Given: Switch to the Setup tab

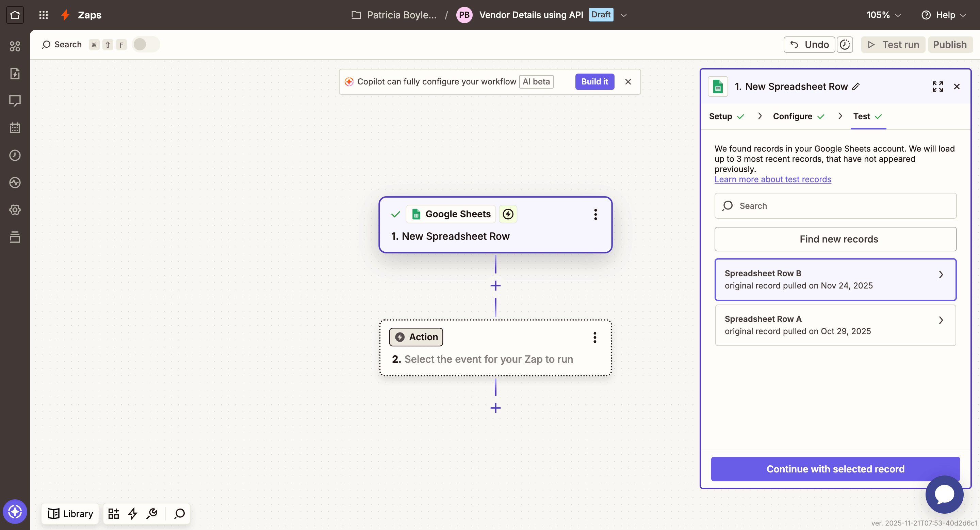Looking at the screenshot, I should [721, 116].
